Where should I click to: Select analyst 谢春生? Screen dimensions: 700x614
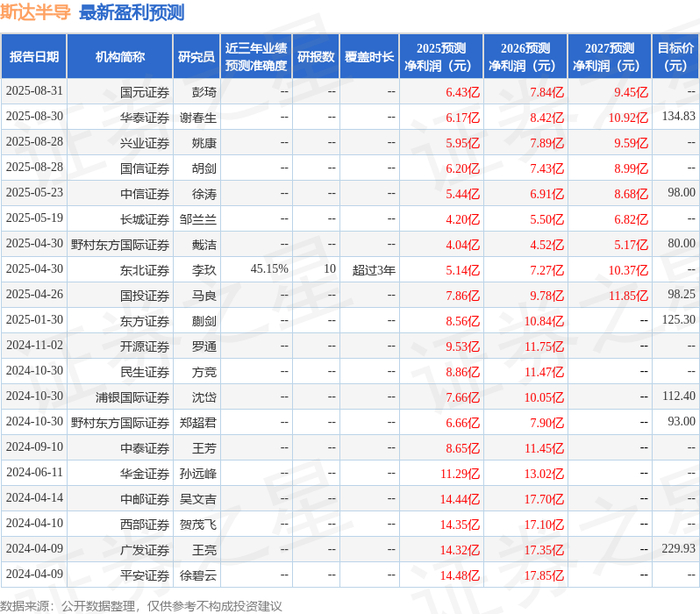coord(198,118)
